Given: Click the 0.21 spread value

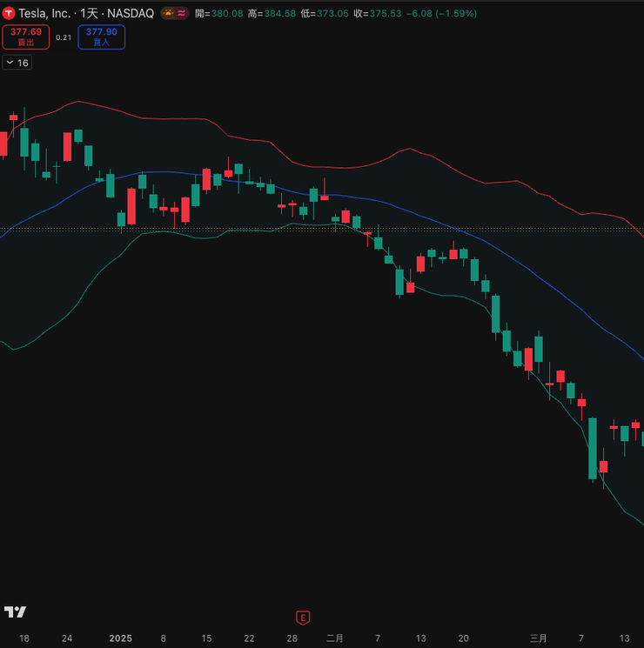Looking at the screenshot, I should [x=64, y=37].
